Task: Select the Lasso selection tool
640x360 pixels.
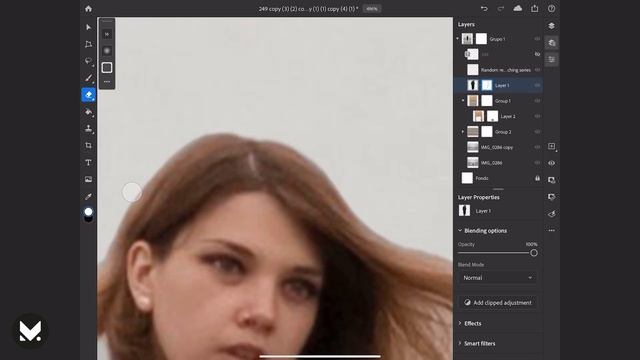Action: [x=89, y=61]
